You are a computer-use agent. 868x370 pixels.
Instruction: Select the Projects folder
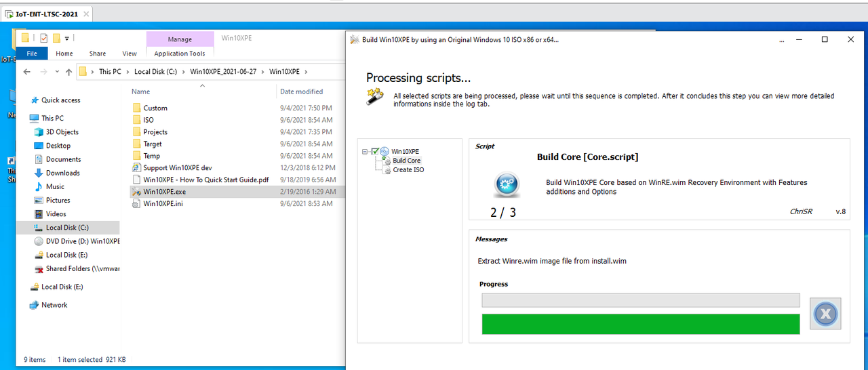point(155,132)
